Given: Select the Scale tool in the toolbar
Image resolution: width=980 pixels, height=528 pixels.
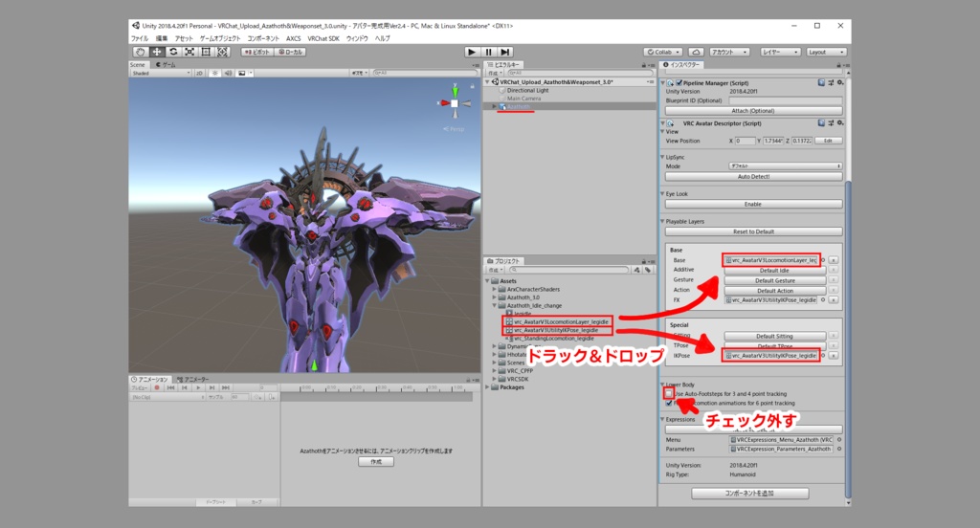Looking at the screenshot, I should 189,52.
